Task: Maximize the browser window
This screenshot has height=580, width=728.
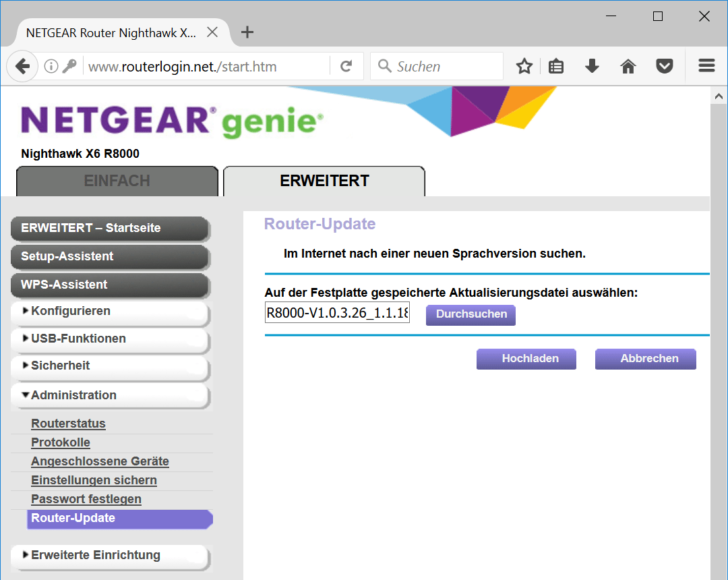Action: coord(657,16)
